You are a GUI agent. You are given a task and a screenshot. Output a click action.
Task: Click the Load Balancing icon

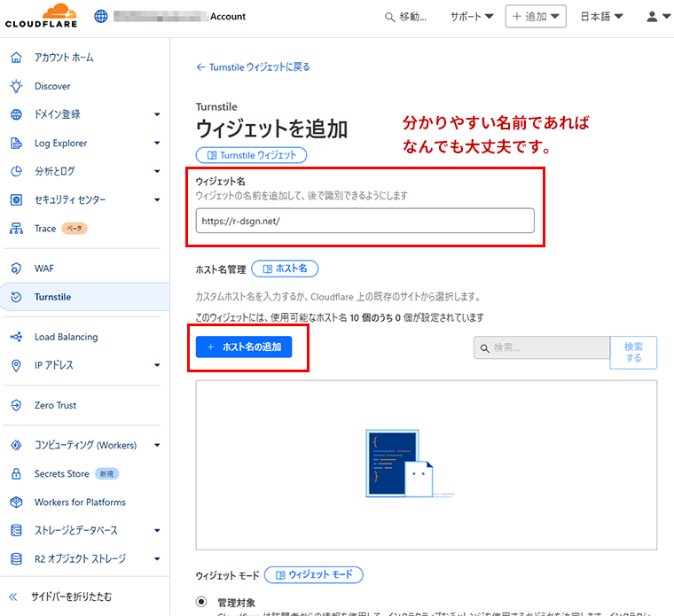pyautogui.click(x=16, y=337)
